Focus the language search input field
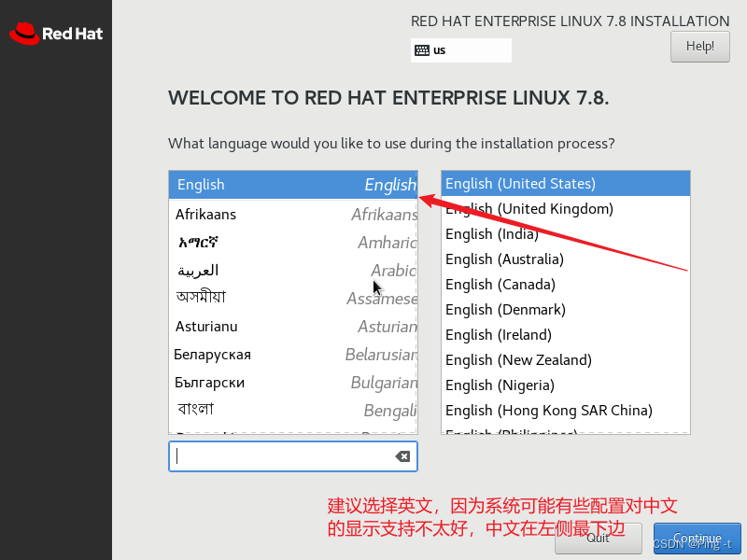Image resolution: width=747 pixels, height=560 pixels. click(293, 456)
